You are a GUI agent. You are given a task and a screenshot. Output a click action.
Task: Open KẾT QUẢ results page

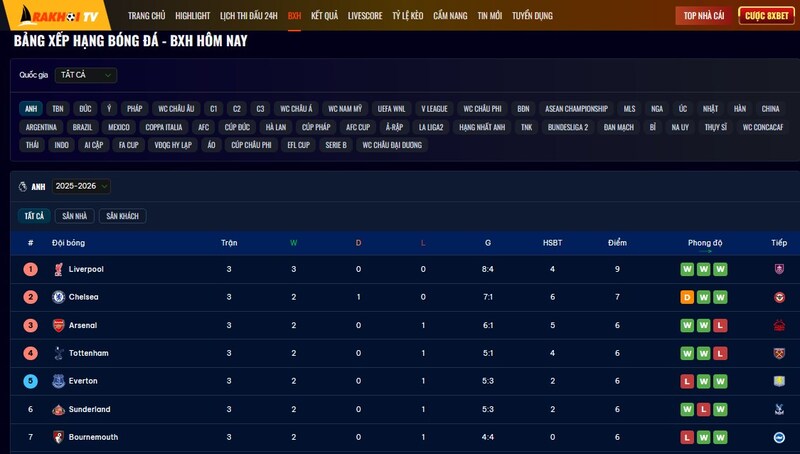(324, 16)
